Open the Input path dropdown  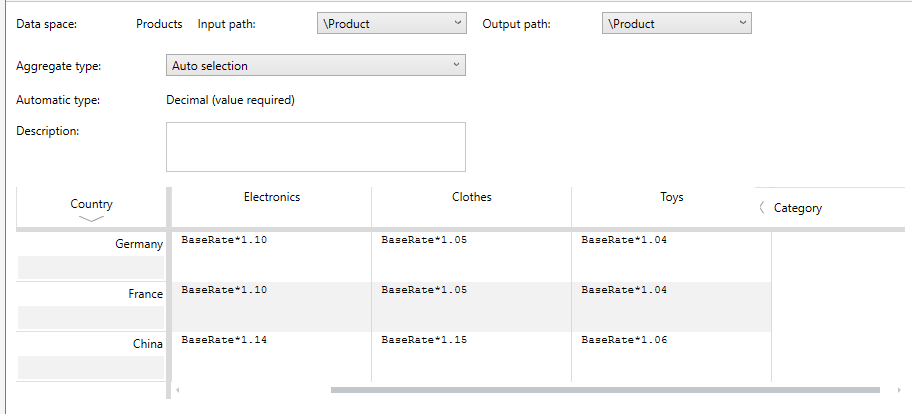pyautogui.click(x=391, y=23)
